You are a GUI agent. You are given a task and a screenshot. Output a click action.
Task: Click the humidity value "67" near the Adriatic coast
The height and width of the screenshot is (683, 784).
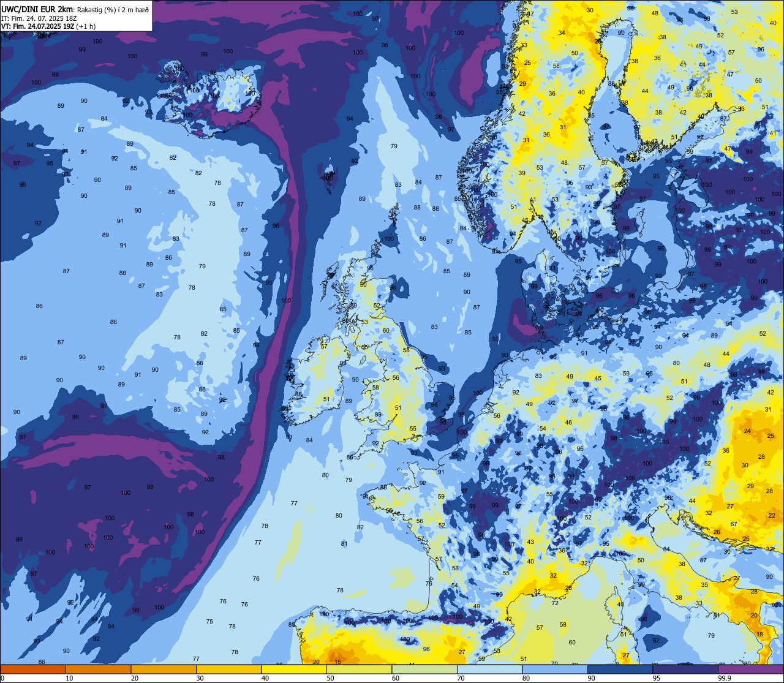tap(734, 524)
